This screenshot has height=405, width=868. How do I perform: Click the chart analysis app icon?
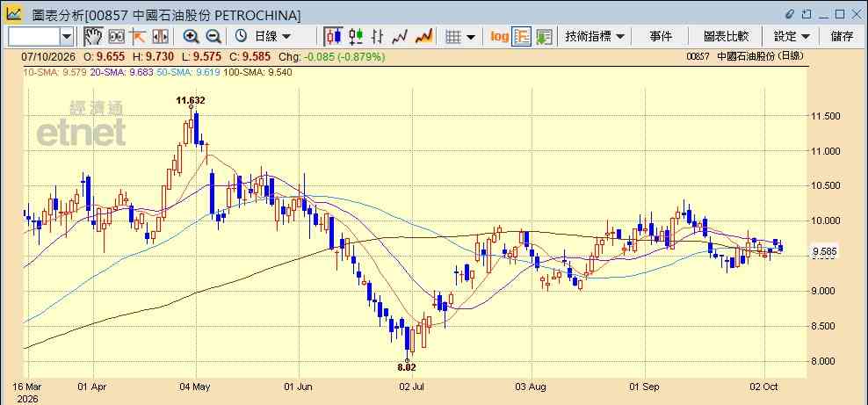14,13
